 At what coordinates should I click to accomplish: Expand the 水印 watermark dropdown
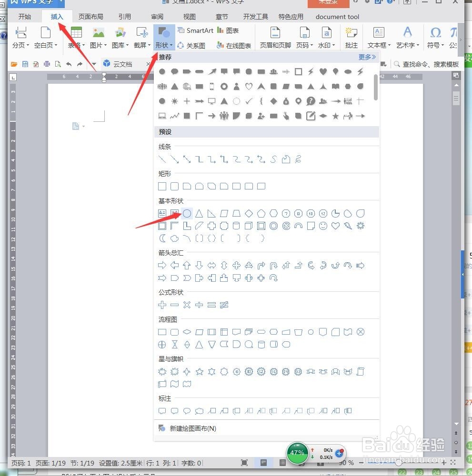(327, 45)
